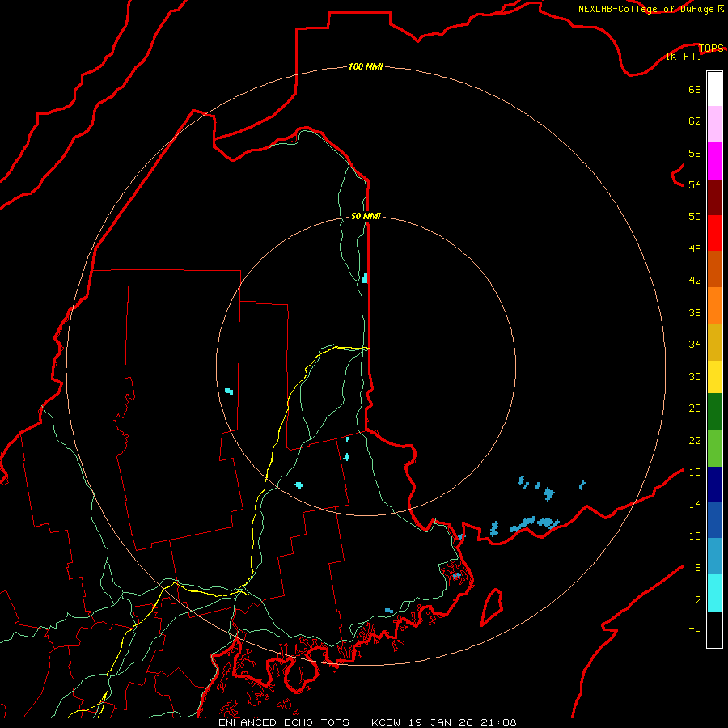Screen dimensions: 728x728
Task: Click the light pink 62 kft legend swatch
Action: (x=714, y=124)
